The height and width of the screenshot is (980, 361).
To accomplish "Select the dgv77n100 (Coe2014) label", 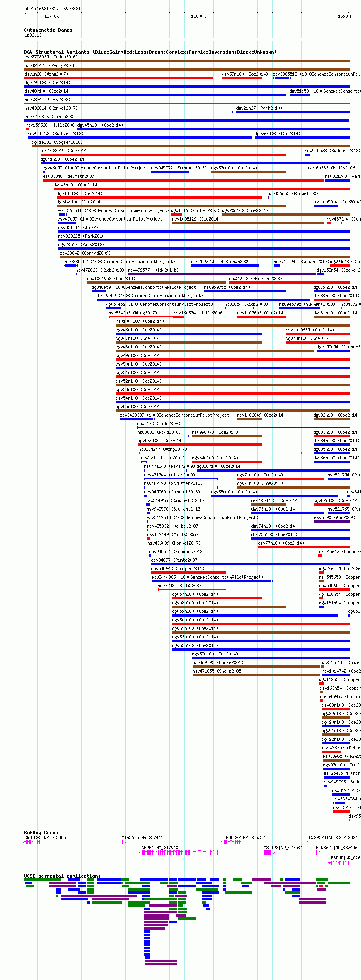I will [281, 543].
